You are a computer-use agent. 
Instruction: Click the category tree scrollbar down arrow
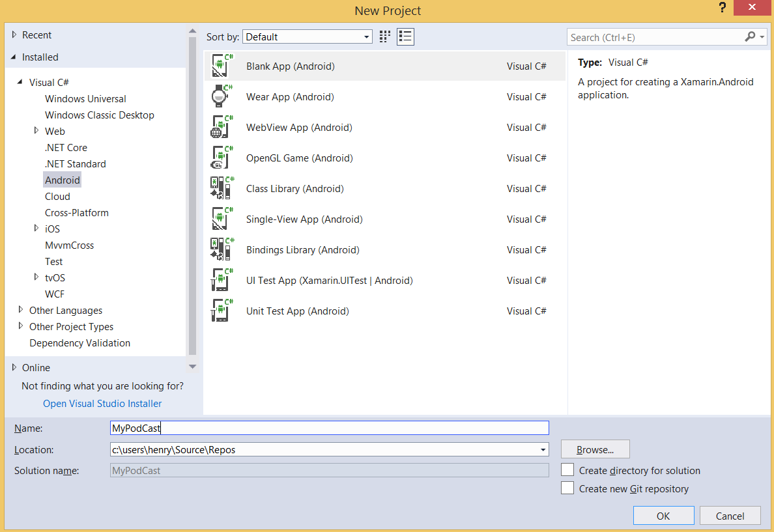point(192,367)
